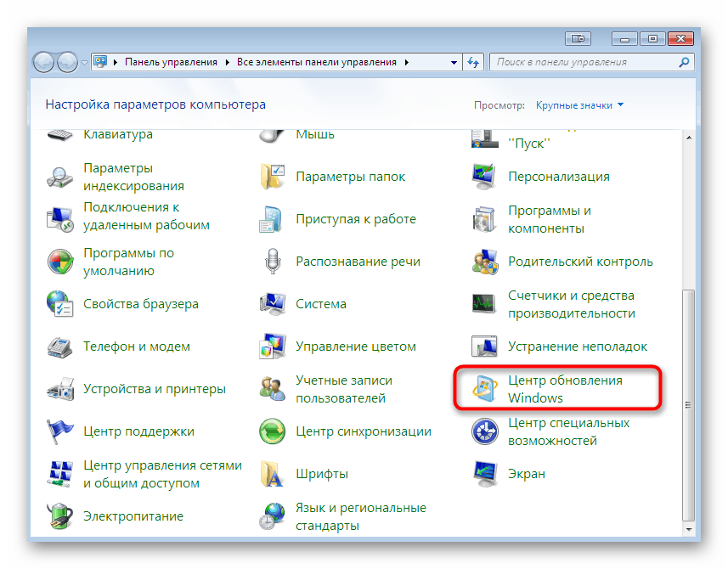This screenshot has height=569, width=728.
Task: Open the Sync Center green icon (Центр синхронизации)
Action: (273, 431)
